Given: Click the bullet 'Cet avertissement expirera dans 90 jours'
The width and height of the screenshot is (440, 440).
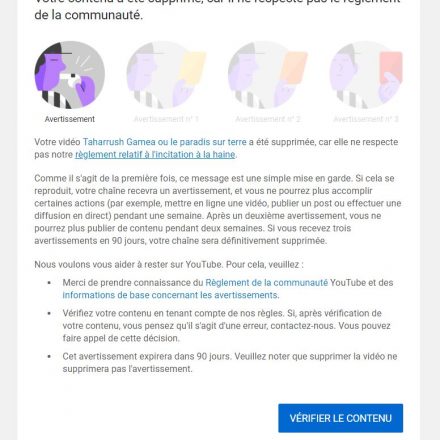Looking at the screenshot, I should pos(230,363).
